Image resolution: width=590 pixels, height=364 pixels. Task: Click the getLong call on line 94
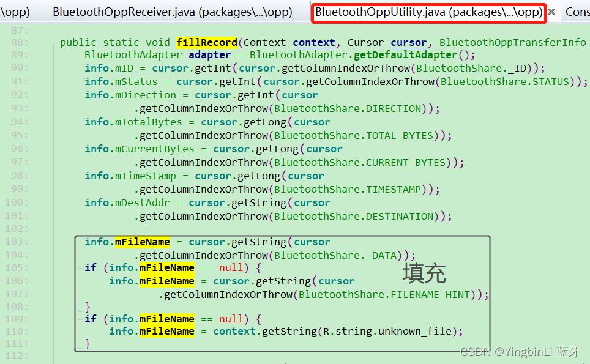(x=265, y=122)
